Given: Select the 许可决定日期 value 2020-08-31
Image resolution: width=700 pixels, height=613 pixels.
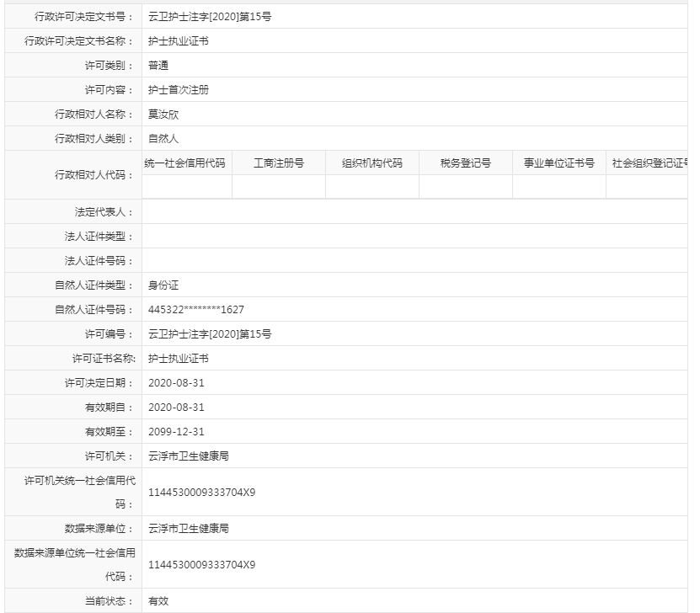Looking at the screenshot, I should pyautogui.click(x=179, y=382).
